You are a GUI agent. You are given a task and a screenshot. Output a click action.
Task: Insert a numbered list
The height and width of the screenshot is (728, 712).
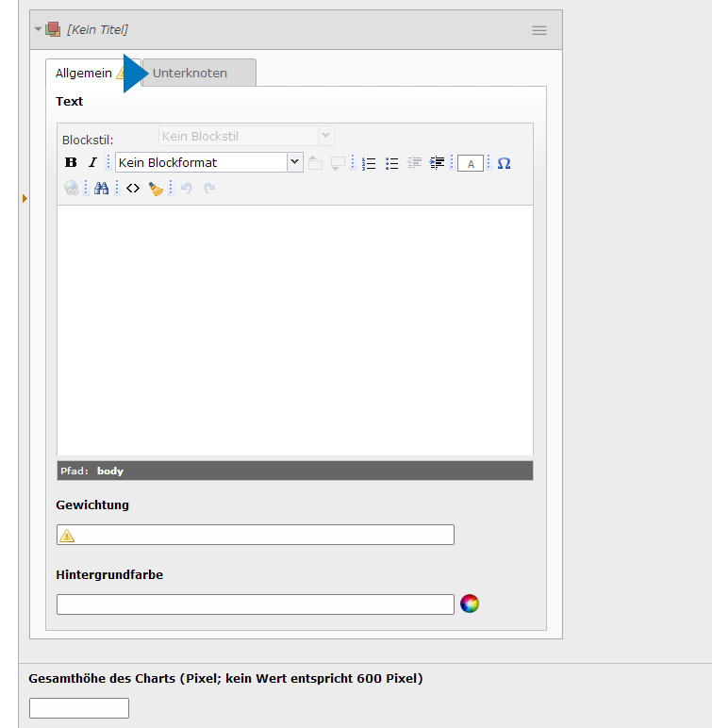coord(369,163)
